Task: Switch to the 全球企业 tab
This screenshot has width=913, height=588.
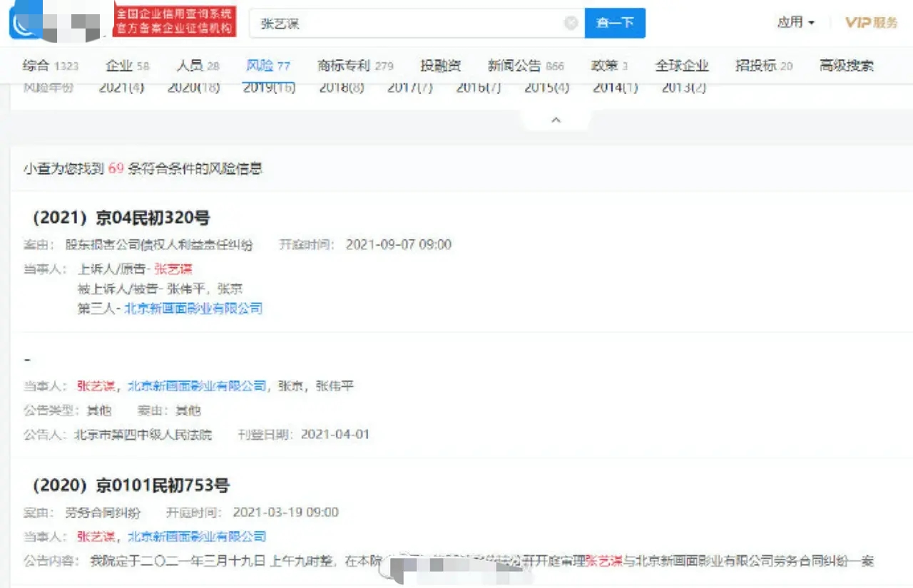Action: pyautogui.click(x=682, y=66)
